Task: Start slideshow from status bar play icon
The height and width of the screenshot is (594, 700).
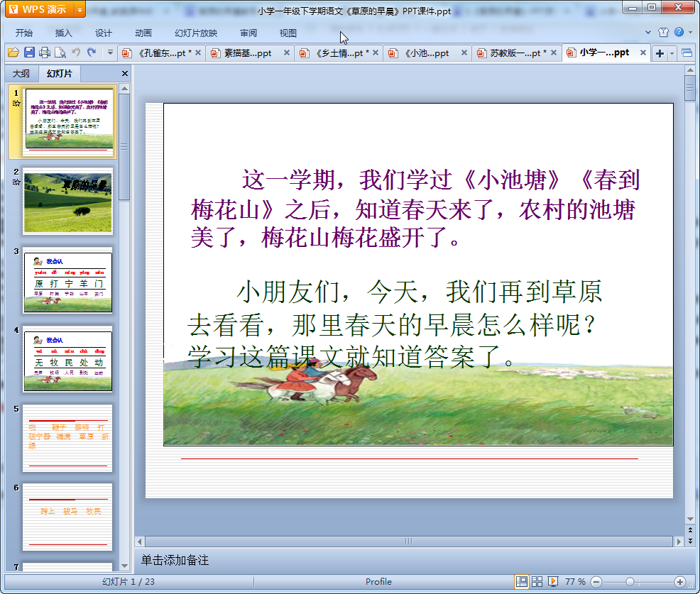Action: click(552, 581)
